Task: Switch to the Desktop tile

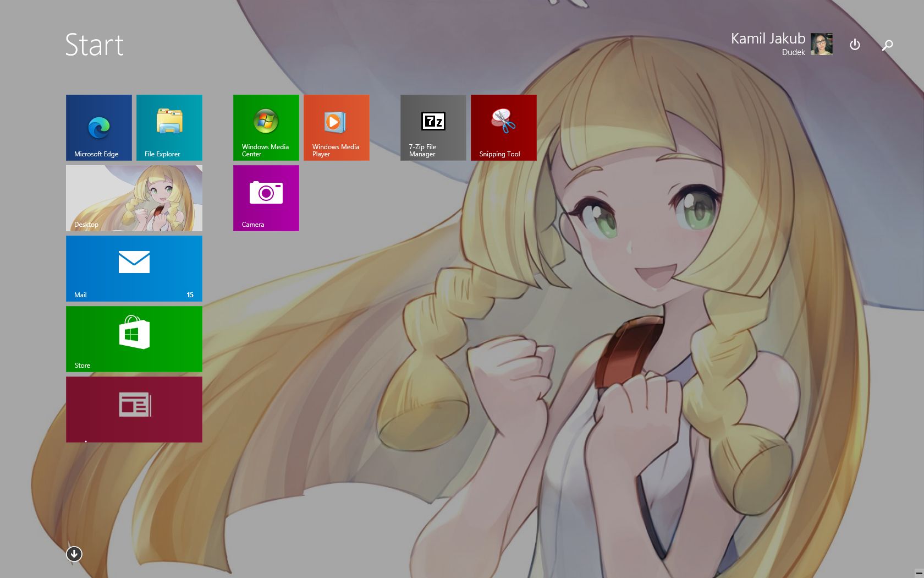Action: click(134, 198)
